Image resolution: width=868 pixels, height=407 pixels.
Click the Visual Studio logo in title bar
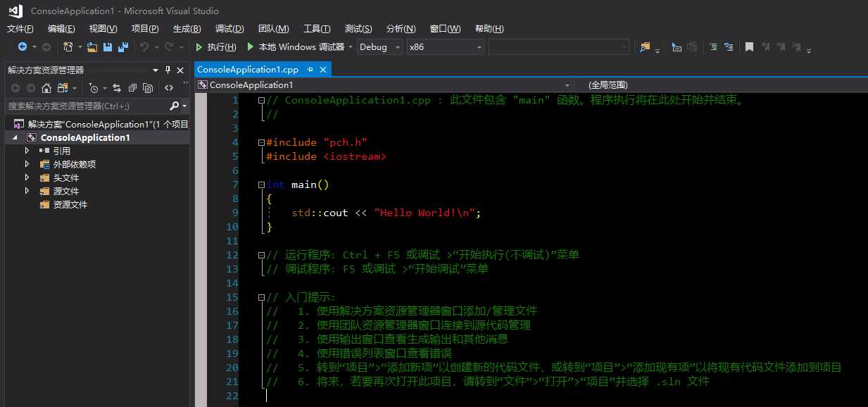(15, 11)
